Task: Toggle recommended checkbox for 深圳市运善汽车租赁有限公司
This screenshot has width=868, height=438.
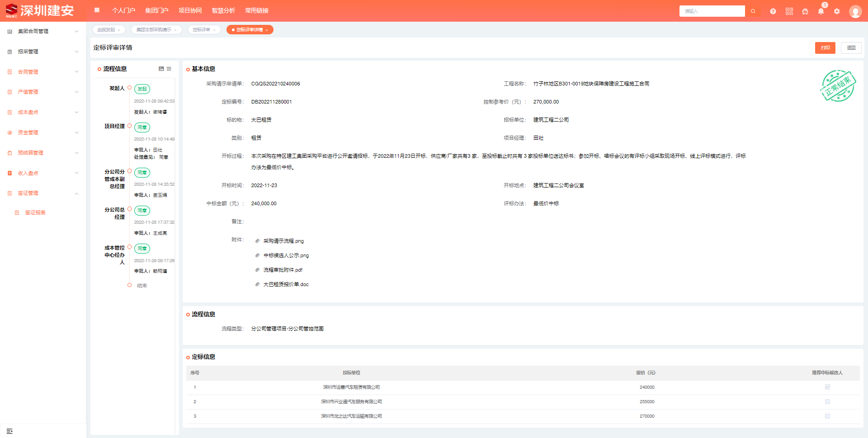Action: pyautogui.click(x=827, y=387)
